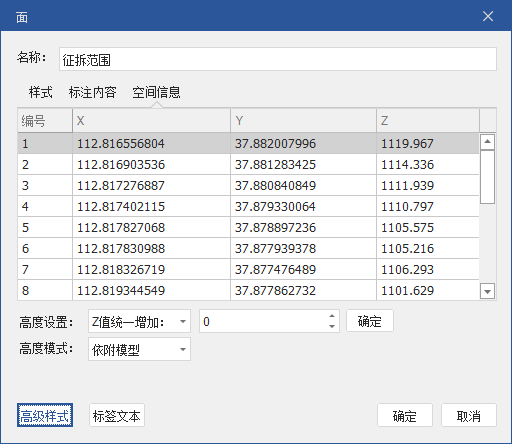Select the 空间信息 tab
The image size is (512, 444).
[x=156, y=92]
